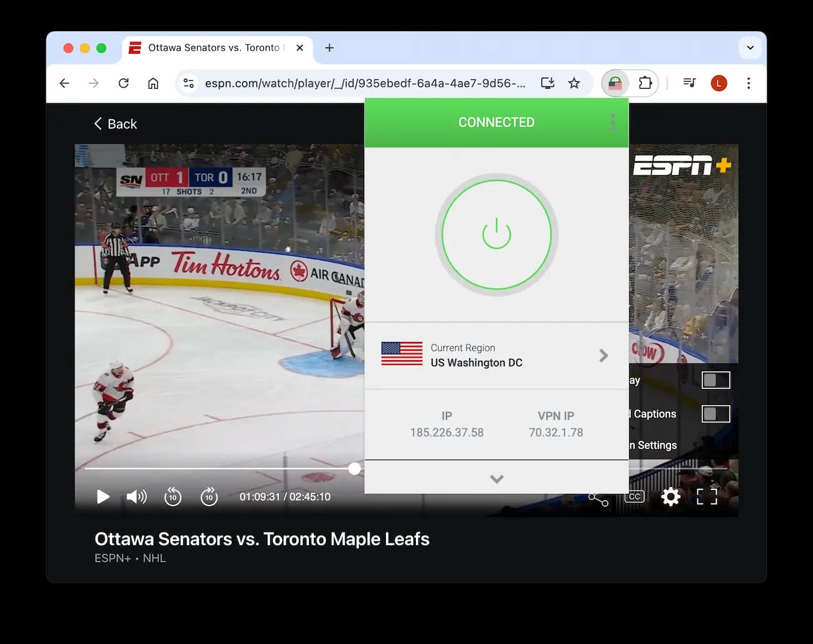The width and height of the screenshot is (813, 644).
Task: Click the install app icon in address bar
Action: pos(548,83)
